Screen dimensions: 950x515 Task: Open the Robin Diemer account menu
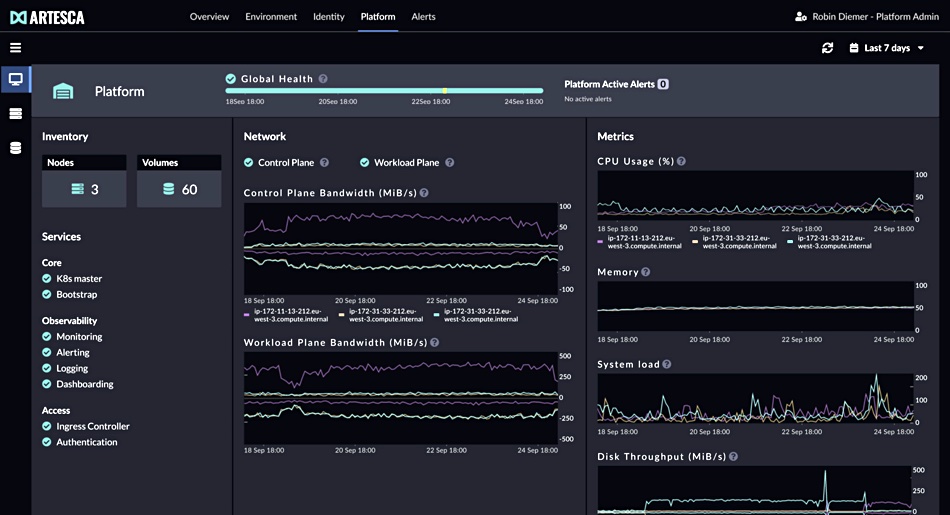click(x=875, y=16)
